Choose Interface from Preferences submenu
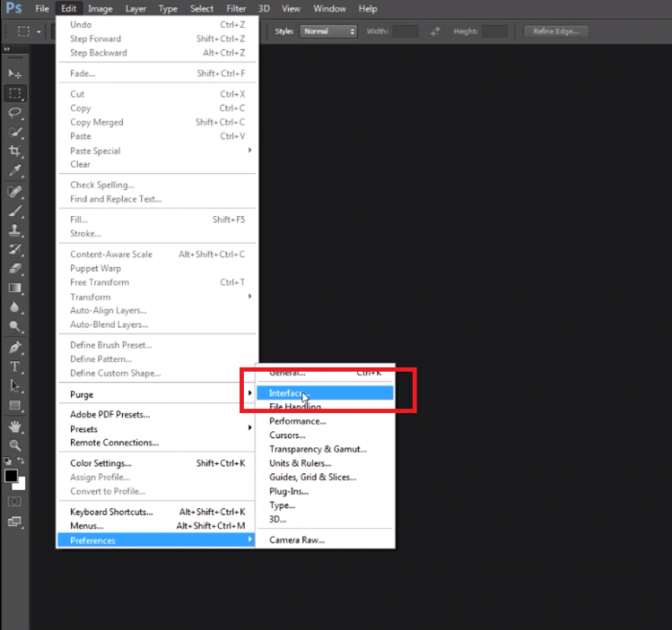The height and width of the screenshot is (630, 672). click(x=286, y=393)
